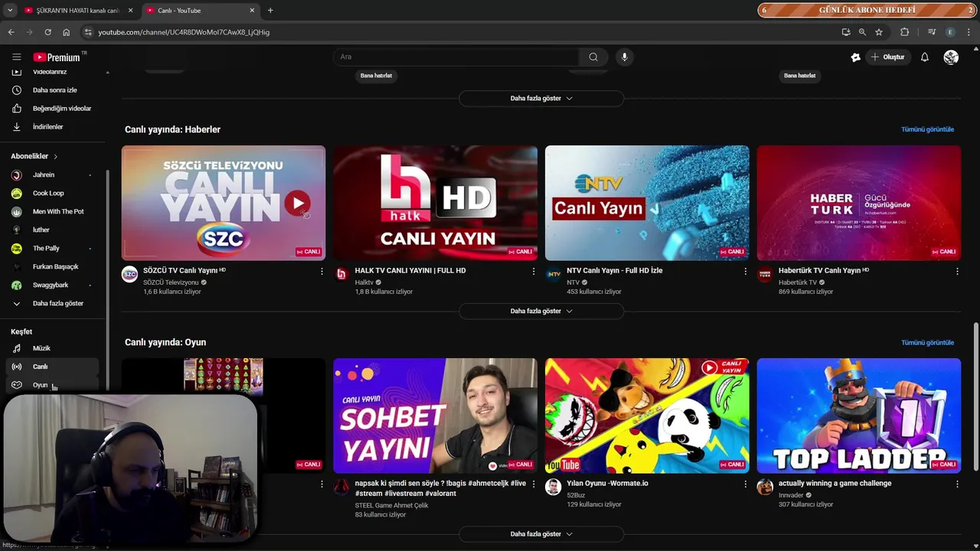Open 52Buz channel avatar
The image size is (980, 551).
(x=553, y=487)
